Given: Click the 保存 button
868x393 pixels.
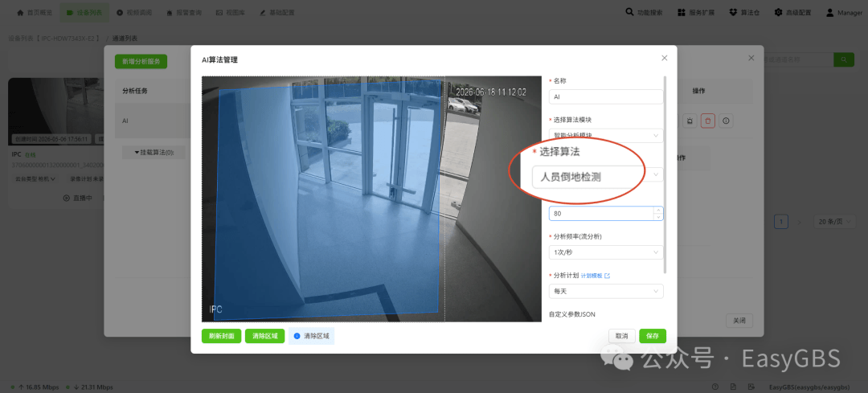Looking at the screenshot, I should pyautogui.click(x=653, y=336).
